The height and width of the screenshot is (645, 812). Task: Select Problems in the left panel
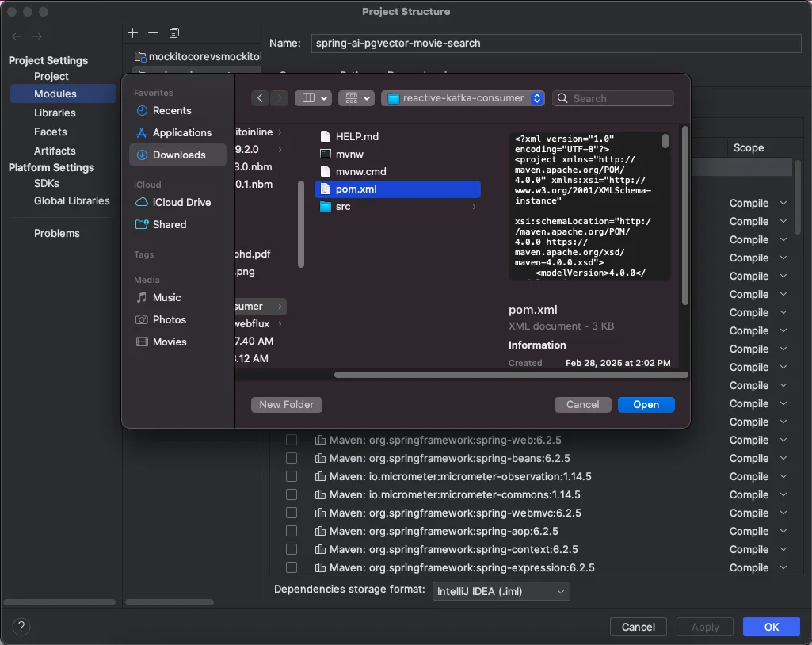click(x=57, y=233)
